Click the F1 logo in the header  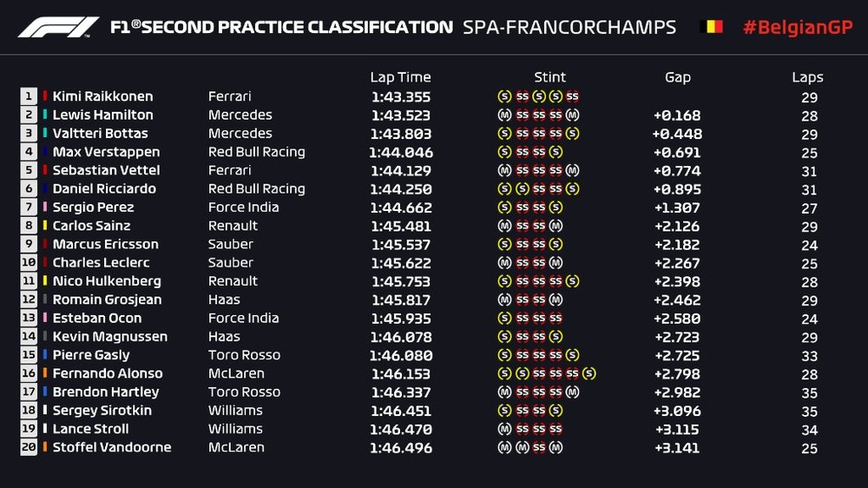click(x=58, y=27)
